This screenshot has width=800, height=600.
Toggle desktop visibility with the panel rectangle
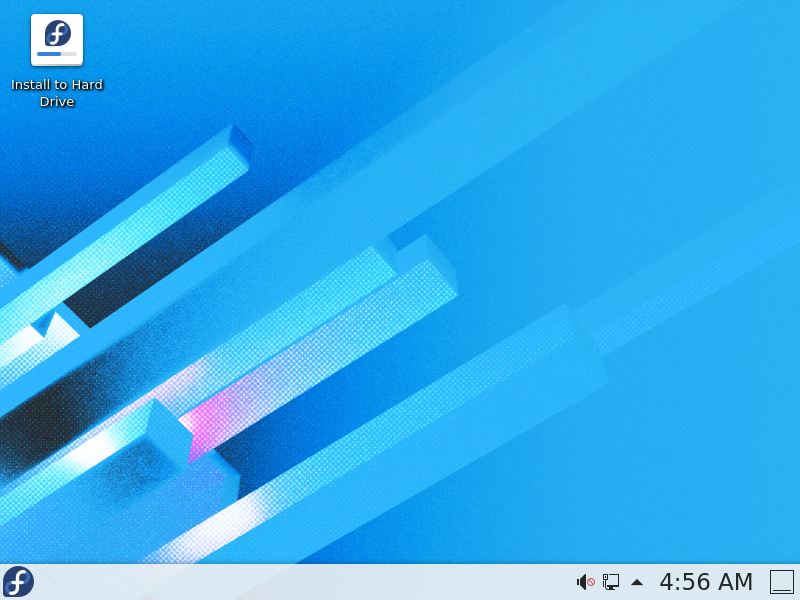pyautogui.click(x=781, y=582)
